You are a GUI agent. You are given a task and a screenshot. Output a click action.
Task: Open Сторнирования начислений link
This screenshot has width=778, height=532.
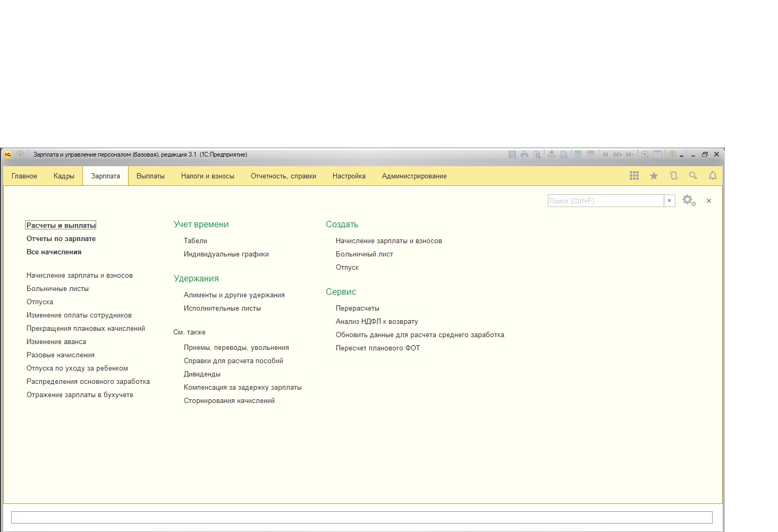[x=229, y=401]
